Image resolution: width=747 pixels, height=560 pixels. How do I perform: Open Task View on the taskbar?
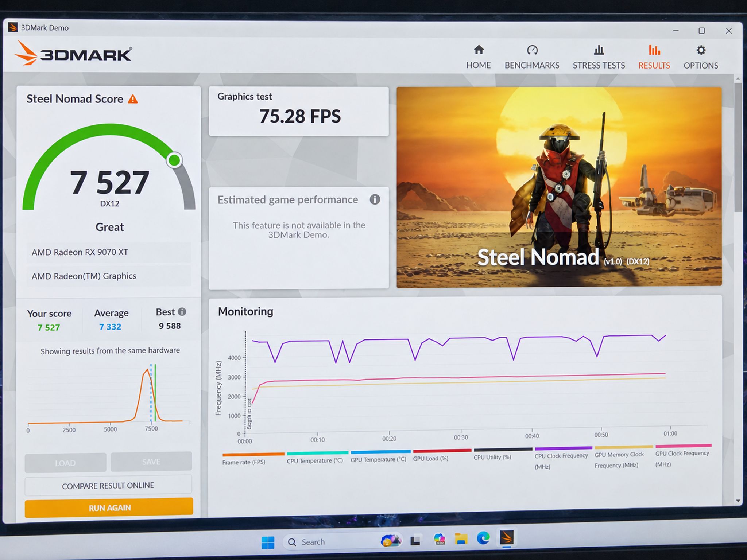pos(415,541)
